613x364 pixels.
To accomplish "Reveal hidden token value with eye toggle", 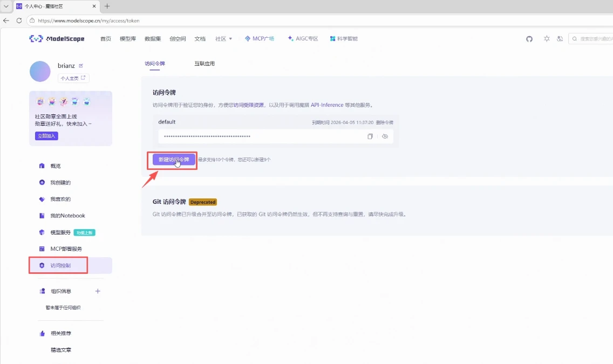I will point(385,136).
